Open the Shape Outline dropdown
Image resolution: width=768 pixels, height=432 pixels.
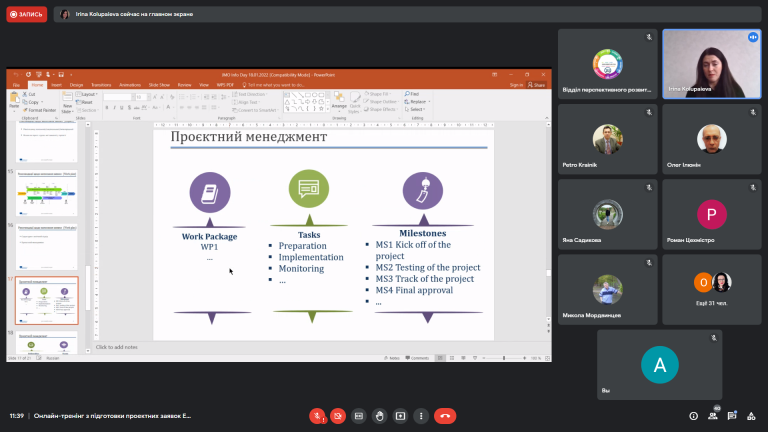(x=382, y=102)
